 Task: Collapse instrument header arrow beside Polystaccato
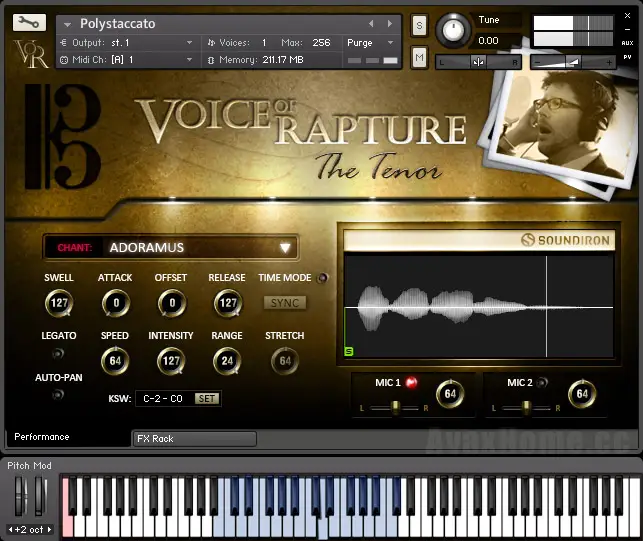(67, 25)
